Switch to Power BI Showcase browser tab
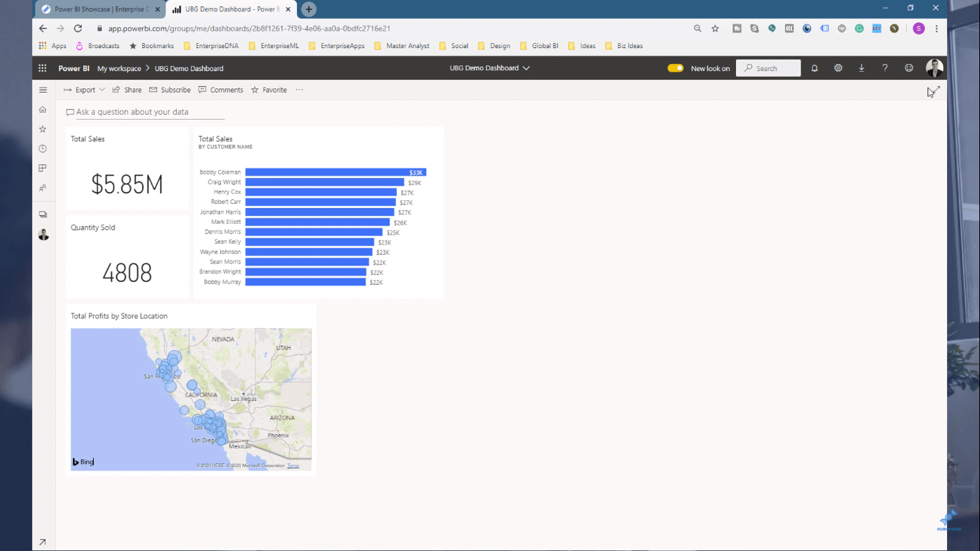Screen dimensions: 980x551 [100, 9]
